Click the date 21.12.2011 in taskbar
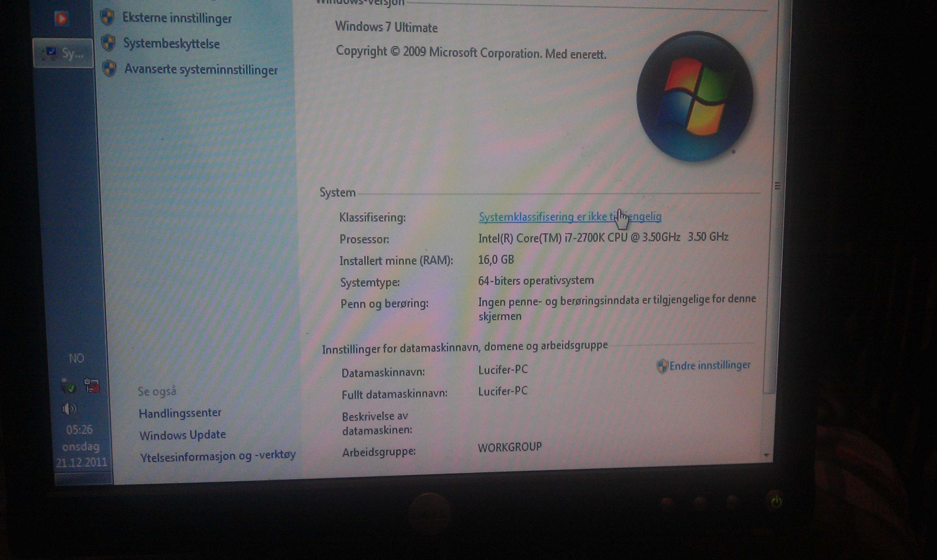 (x=82, y=462)
